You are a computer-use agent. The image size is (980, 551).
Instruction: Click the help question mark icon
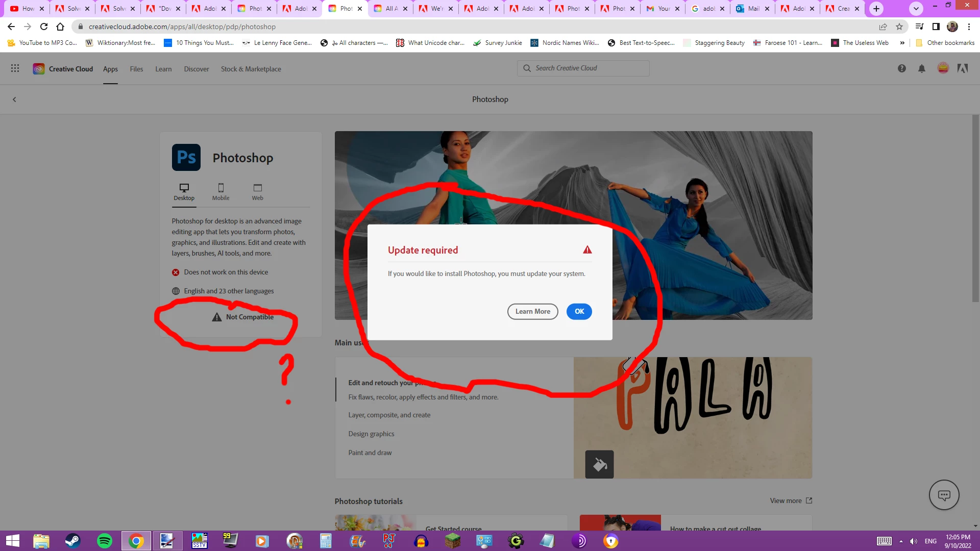(902, 68)
